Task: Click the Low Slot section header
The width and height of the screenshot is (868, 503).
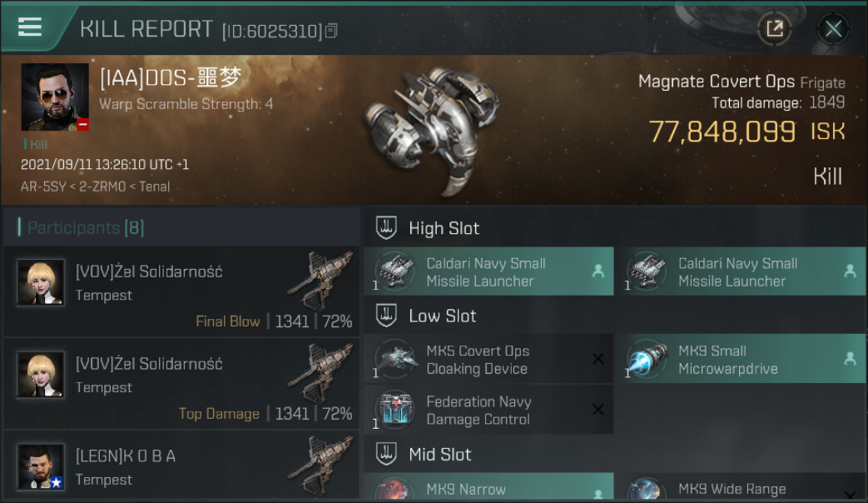Action: point(442,316)
